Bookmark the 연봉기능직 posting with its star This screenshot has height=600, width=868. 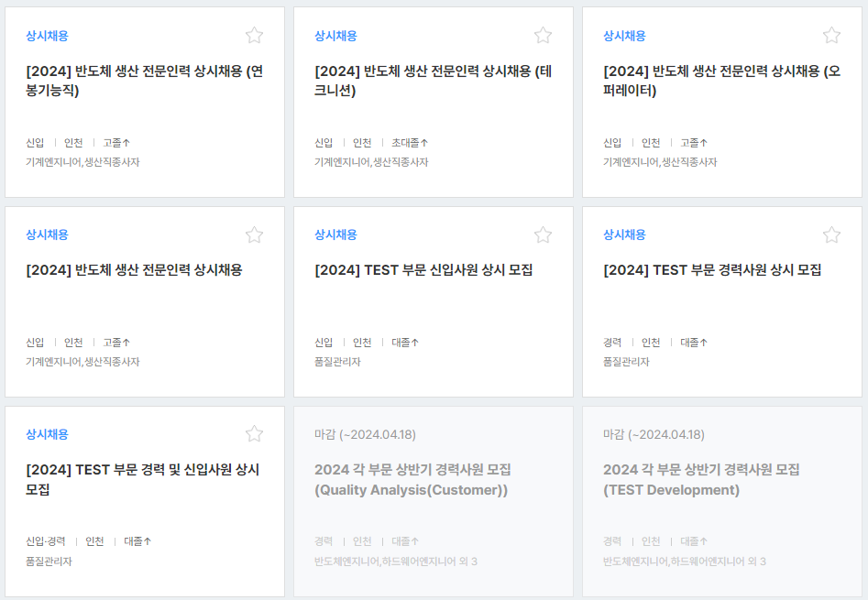point(254,36)
